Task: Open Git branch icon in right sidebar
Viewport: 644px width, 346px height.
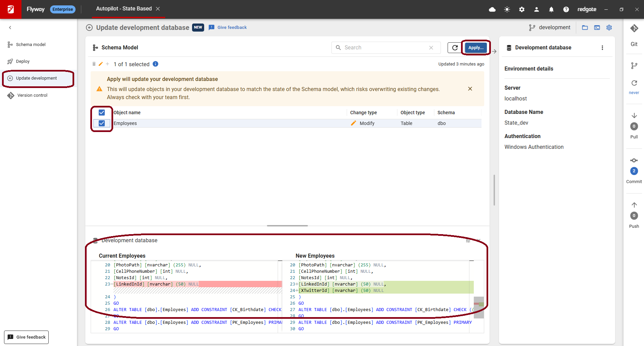Action: [x=634, y=66]
